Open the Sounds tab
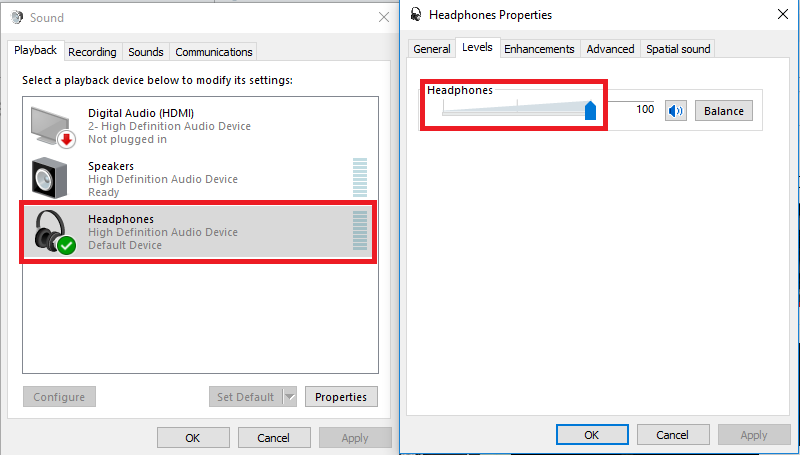 146,52
